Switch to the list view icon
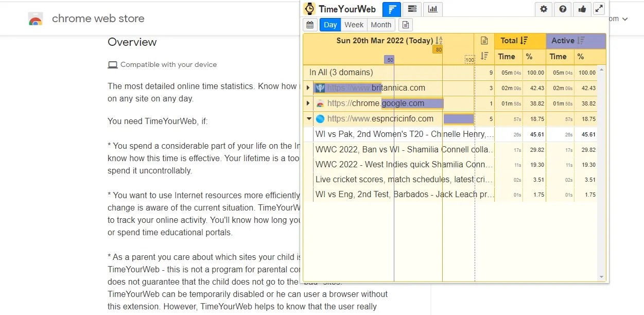 tap(411, 9)
